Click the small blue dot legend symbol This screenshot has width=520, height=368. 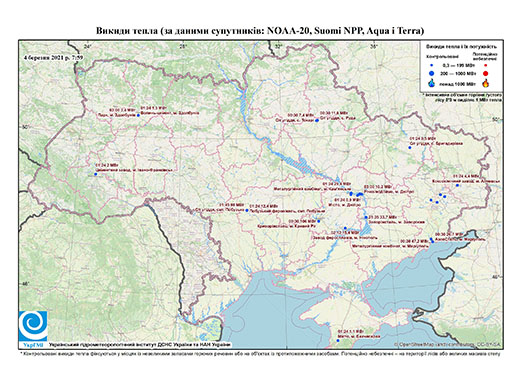(x=432, y=66)
